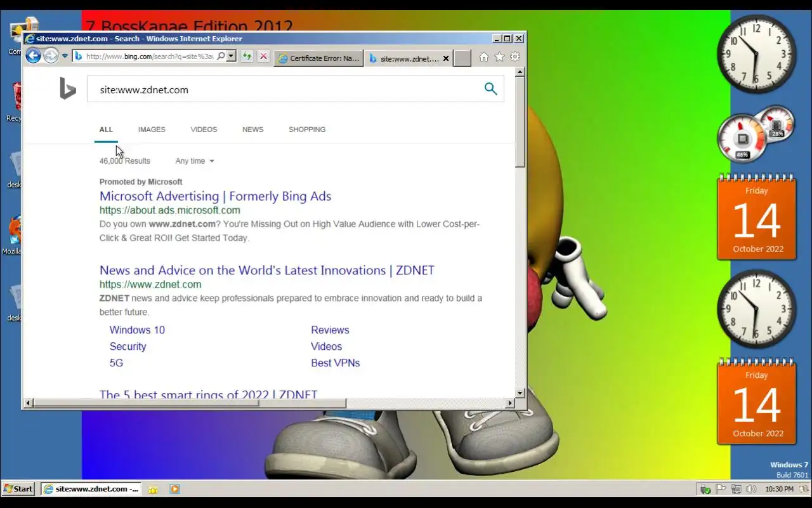Switch to the Certificate Error tab
This screenshot has width=812, height=508.
318,58
